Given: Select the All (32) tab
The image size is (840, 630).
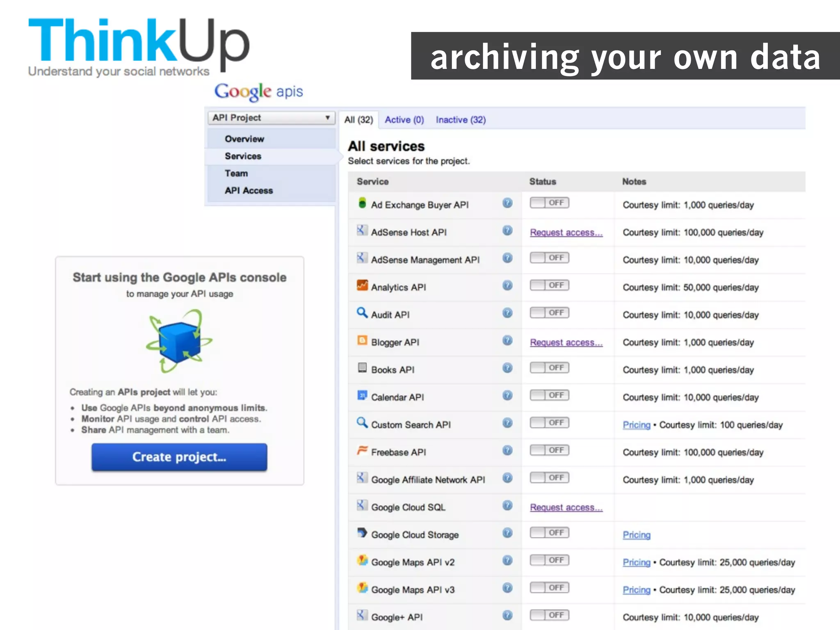Looking at the screenshot, I should click(x=358, y=120).
